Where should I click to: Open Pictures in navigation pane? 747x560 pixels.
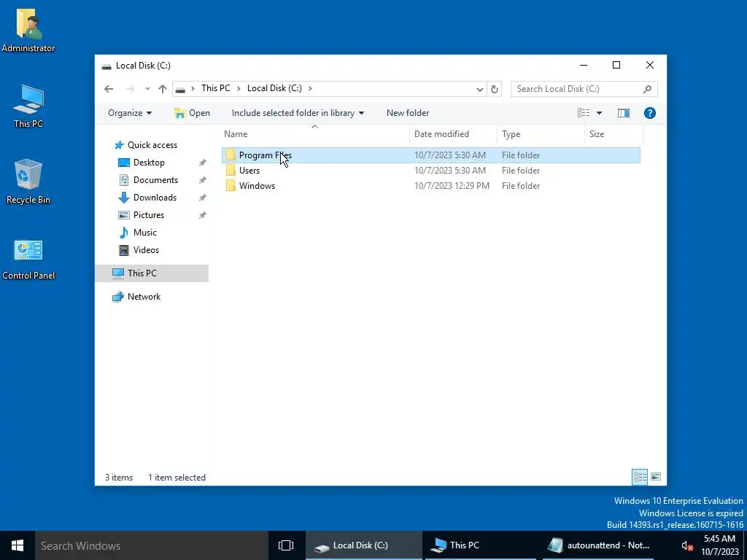pyautogui.click(x=149, y=215)
